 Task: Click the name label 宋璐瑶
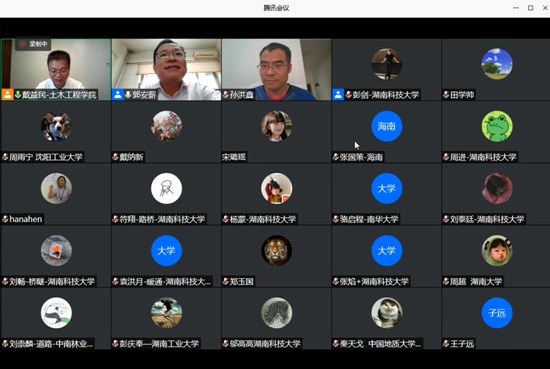pyautogui.click(x=234, y=157)
